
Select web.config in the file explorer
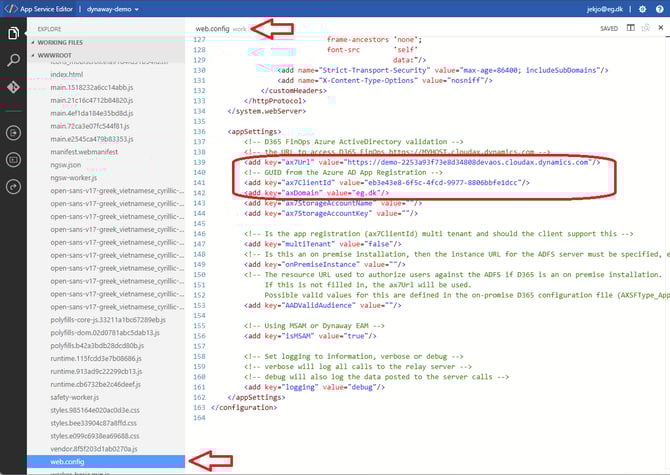(x=67, y=461)
